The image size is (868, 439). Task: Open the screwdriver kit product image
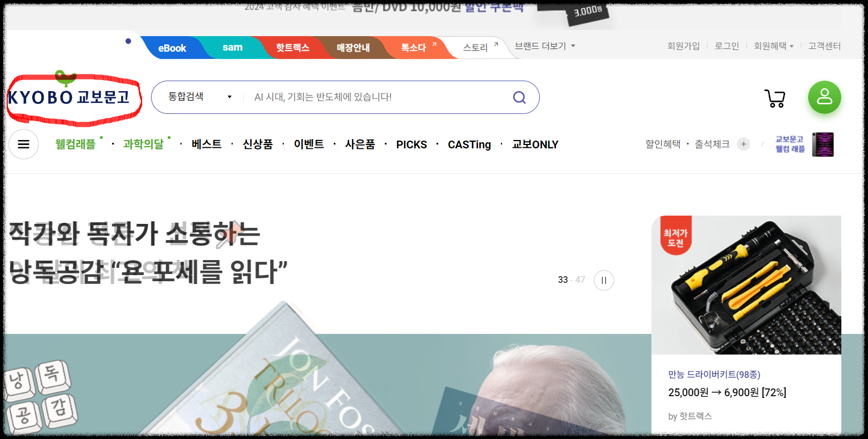coord(746,285)
